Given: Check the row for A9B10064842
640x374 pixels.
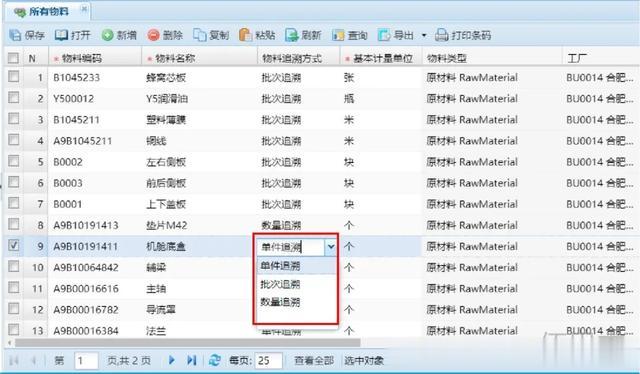Looking at the screenshot, I should (x=13, y=266).
